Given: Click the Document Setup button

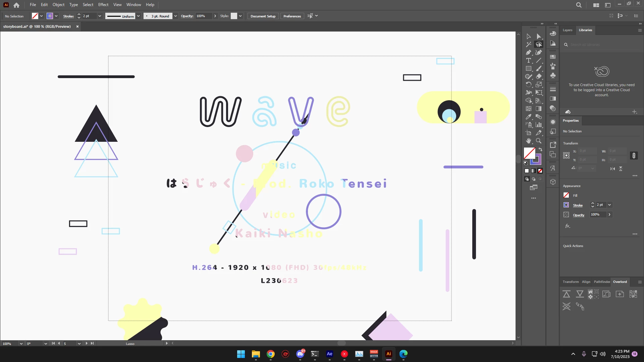Looking at the screenshot, I should [263, 16].
